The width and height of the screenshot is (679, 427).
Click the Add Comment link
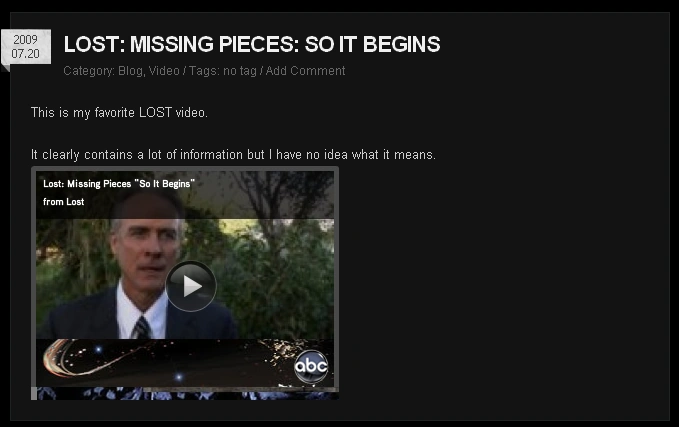[x=305, y=71]
